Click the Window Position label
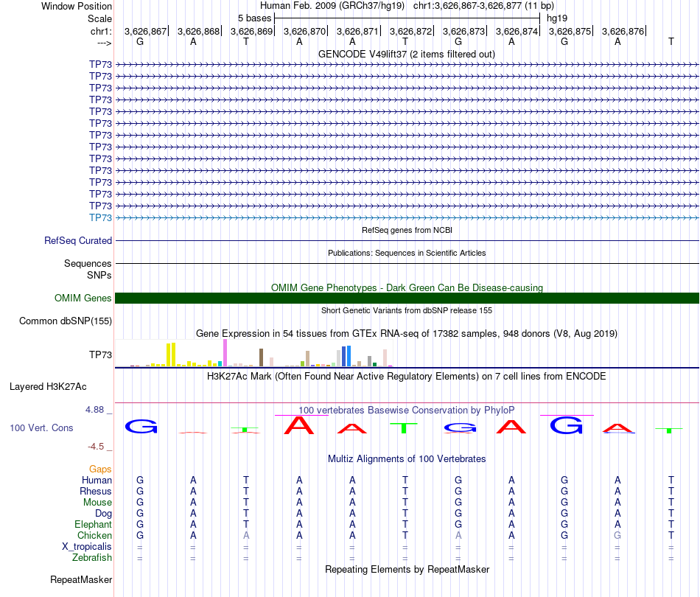This screenshot has width=700, height=597. 77,6
